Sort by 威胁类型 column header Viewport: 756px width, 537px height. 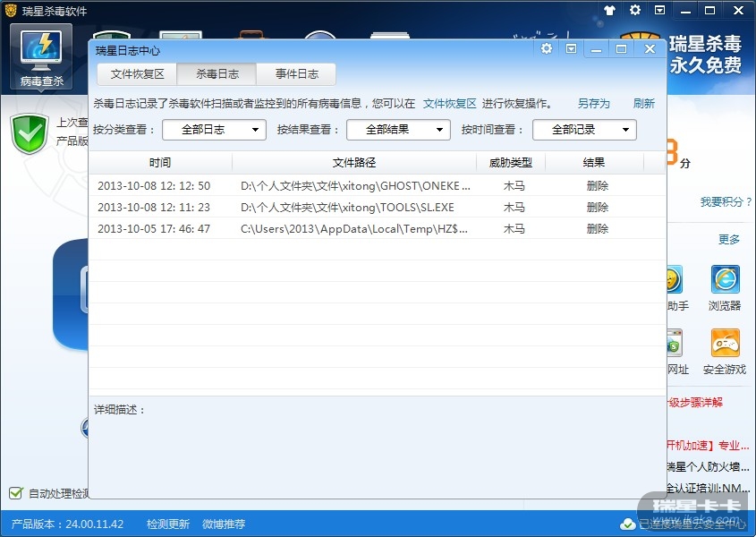(511, 163)
